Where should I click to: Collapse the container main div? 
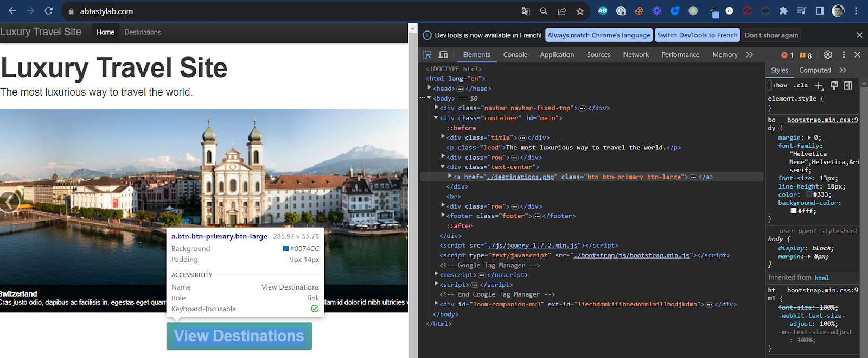pyautogui.click(x=436, y=117)
